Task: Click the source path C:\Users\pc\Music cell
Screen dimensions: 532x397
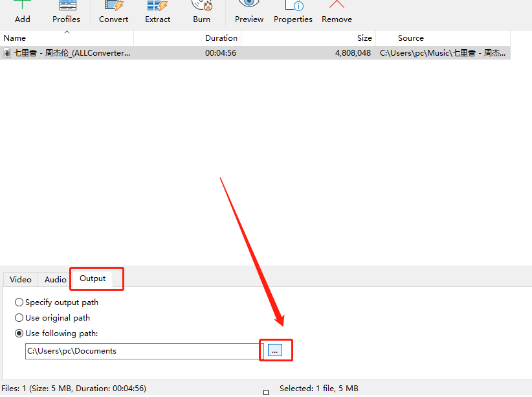Action: (x=443, y=53)
